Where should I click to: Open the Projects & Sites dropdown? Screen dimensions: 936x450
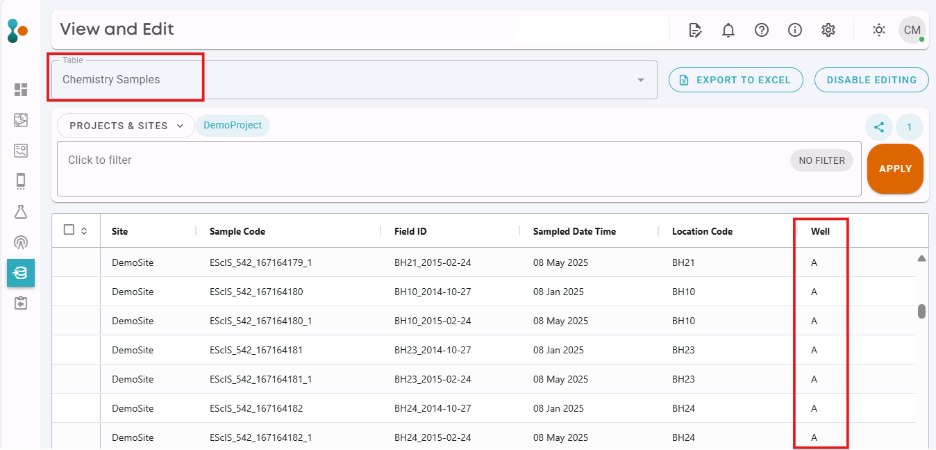pyautogui.click(x=126, y=126)
